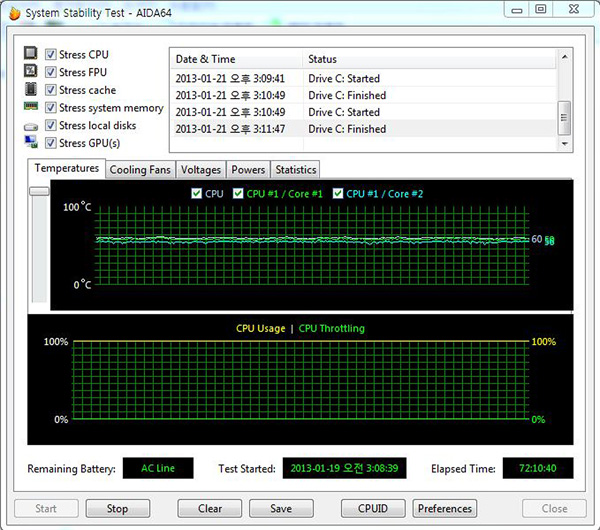Screen dimensions: 600x530
Task: Click the CPU Usage graph legend label
Action: [261, 328]
